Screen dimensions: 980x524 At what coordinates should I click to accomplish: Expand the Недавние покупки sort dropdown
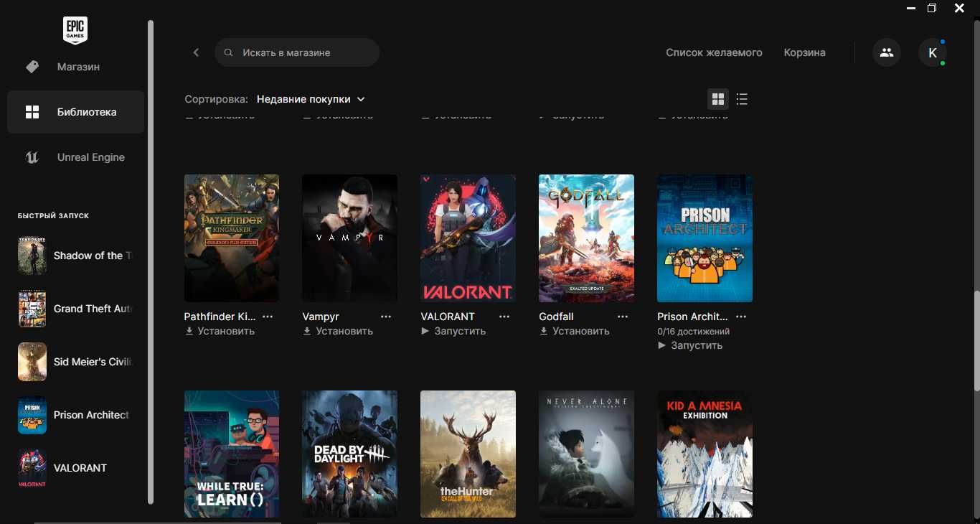tap(311, 99)
